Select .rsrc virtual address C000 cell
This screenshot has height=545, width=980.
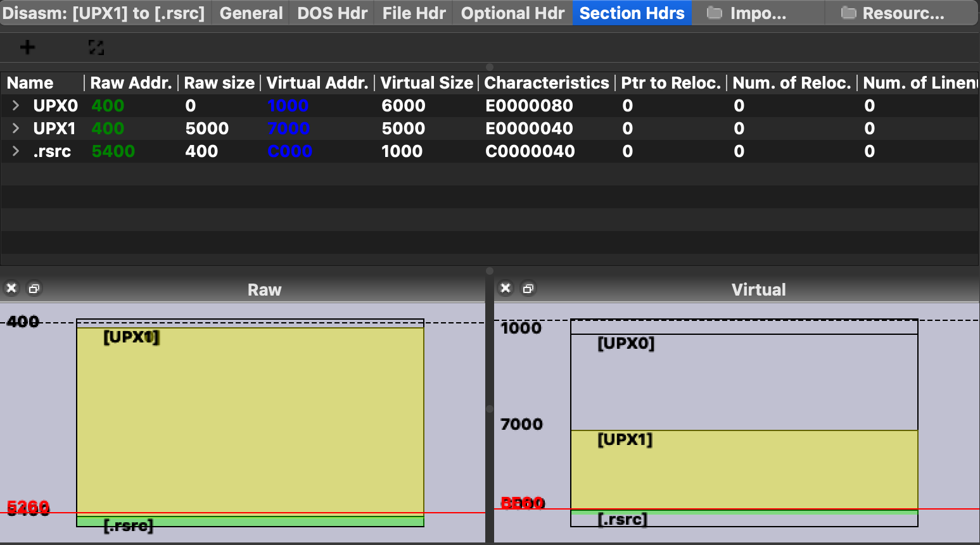coord(290,151)
